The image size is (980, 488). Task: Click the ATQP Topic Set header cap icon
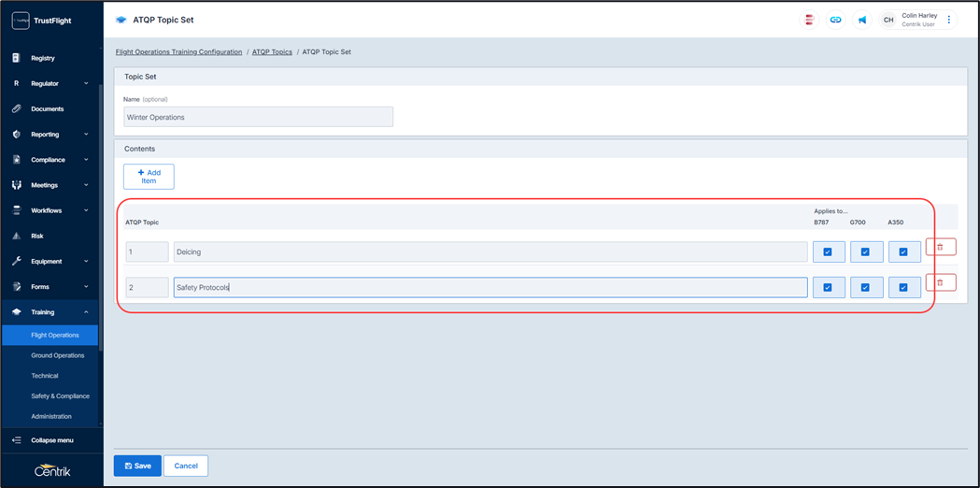click(x=121, y=20)
